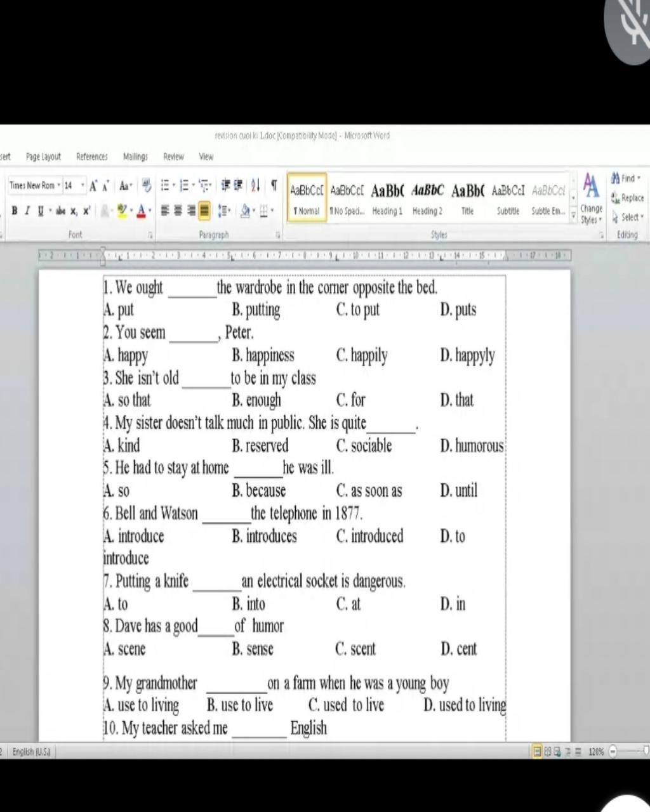Image resolution: width=650 pixels, height=812 pixels.
Task: Switch to Print Layout view
Action: point(537,752)
